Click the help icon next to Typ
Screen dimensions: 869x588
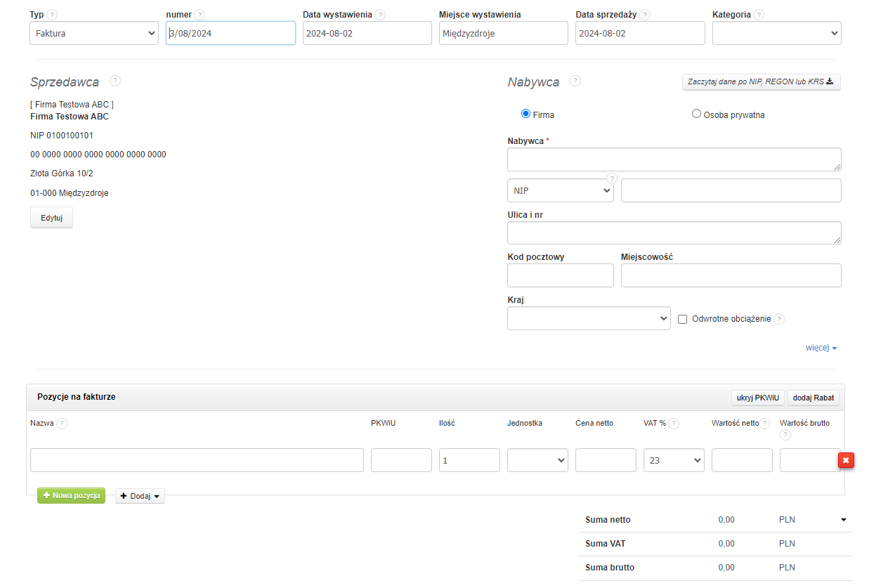pyautogui.click(x=53, y=15)
